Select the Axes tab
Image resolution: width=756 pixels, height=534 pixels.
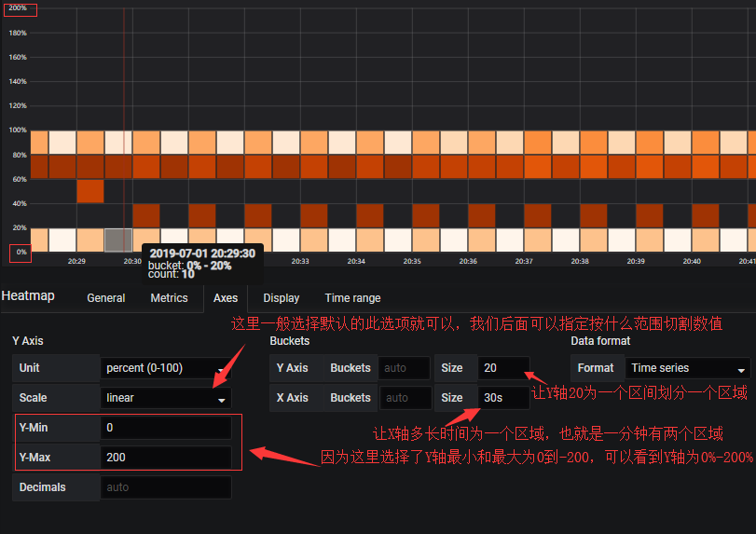(x=226, y=298)
